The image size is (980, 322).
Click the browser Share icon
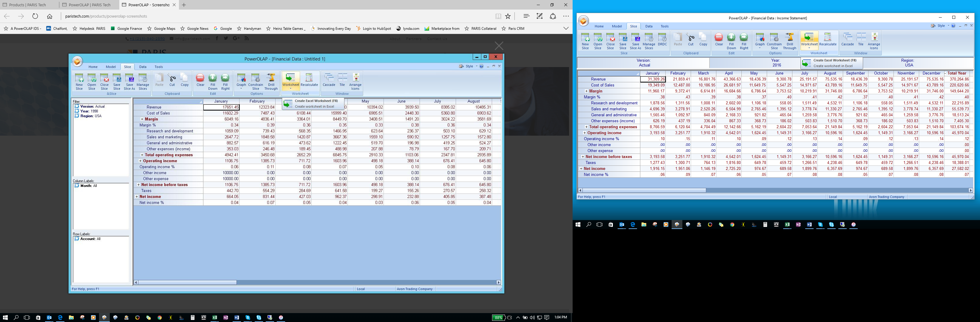pos(553,16)
